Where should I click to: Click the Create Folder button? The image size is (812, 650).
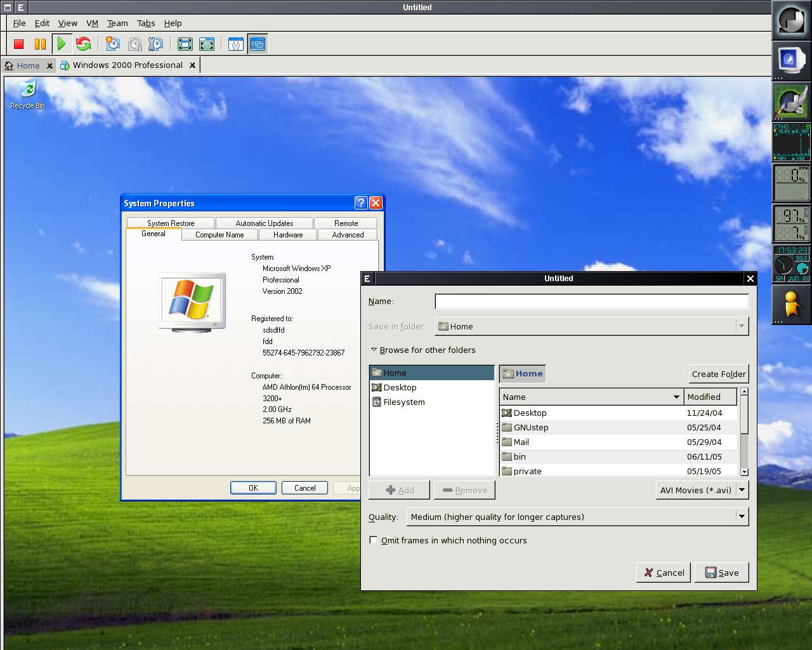tap(719, 374)
